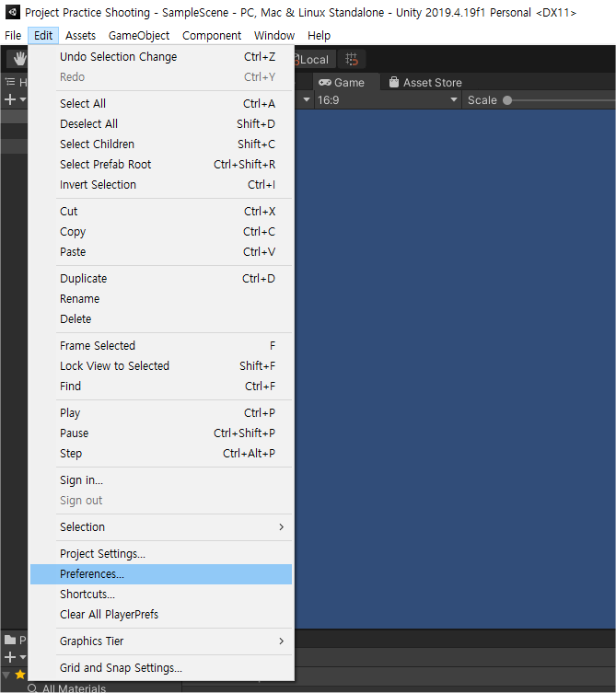This screenshot has height=693, width=616.
Task: Choose Rename in Edit menu
Action: coord(161,299)
